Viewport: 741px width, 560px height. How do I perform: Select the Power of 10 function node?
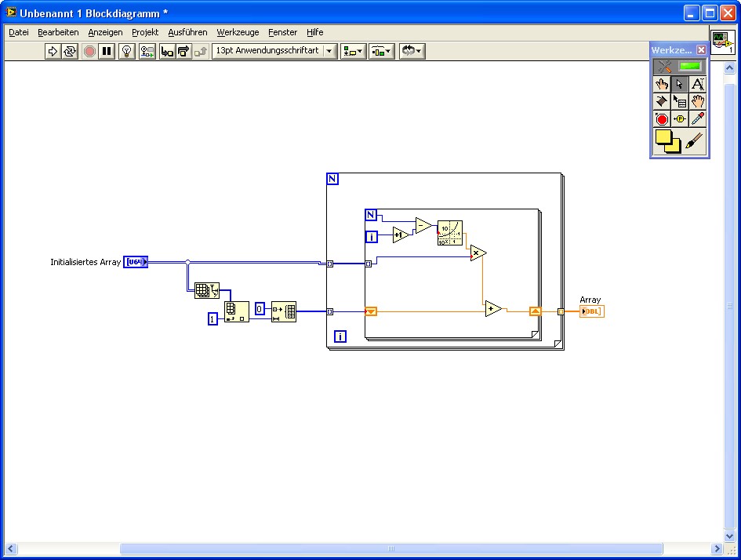(450, 232)
